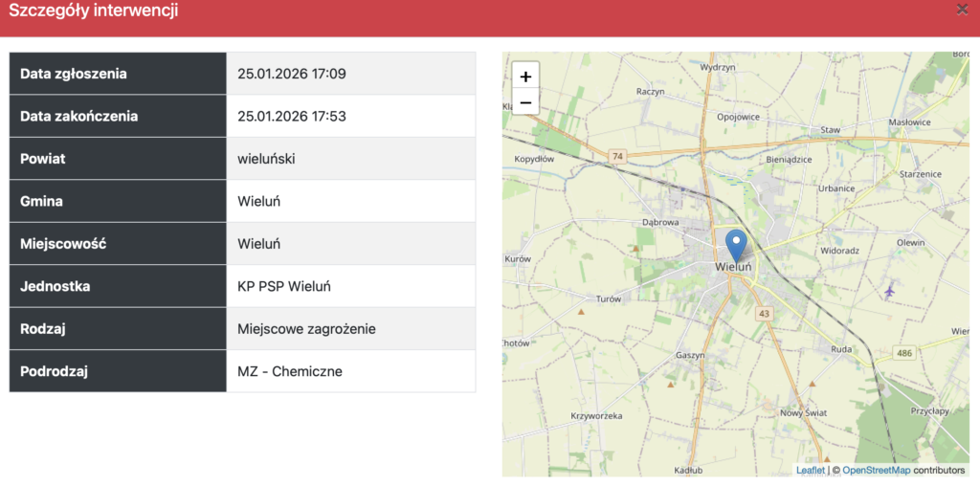Click the Szczegóły interwencji dialog title
Image resolution: width=980 pixels, height=486 pixels.
93,11
